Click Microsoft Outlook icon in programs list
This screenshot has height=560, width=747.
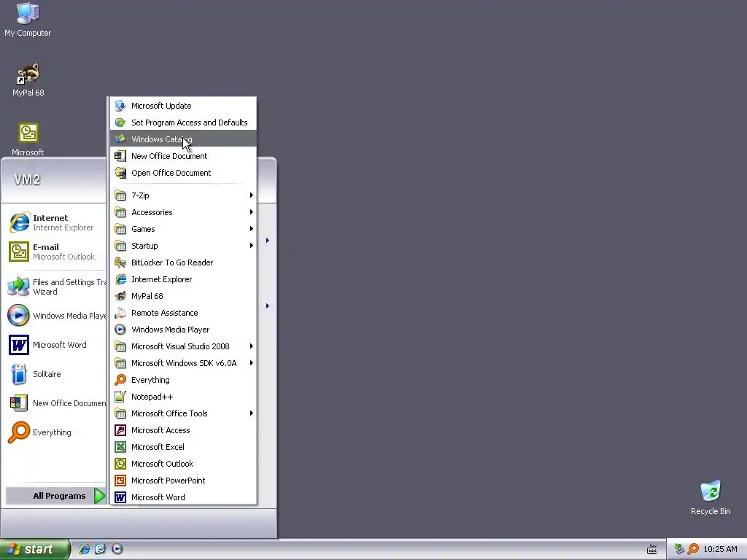click(x=120, y=463)
